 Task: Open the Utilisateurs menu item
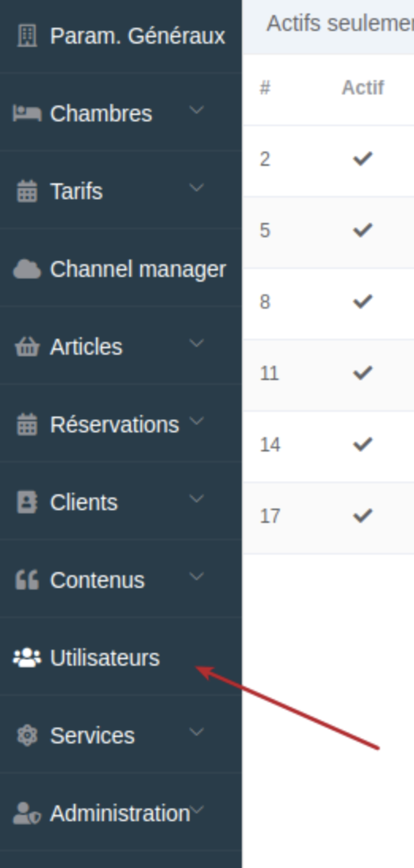pos(121,659)
